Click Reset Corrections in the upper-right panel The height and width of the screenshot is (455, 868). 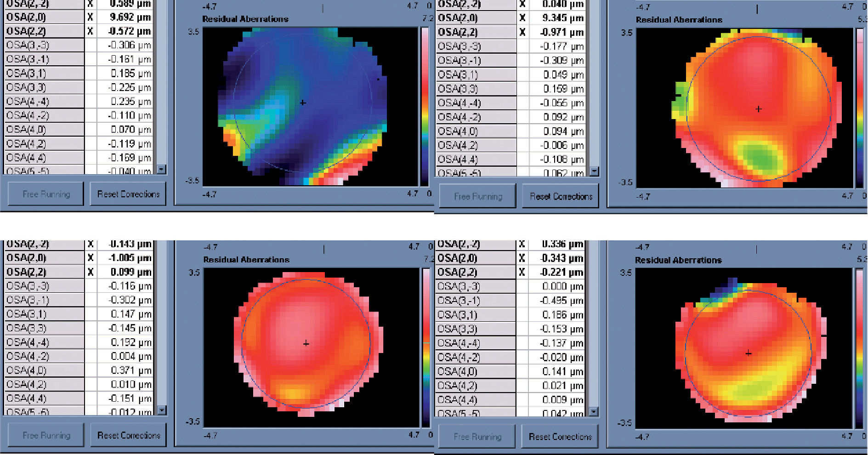(561, 197)
